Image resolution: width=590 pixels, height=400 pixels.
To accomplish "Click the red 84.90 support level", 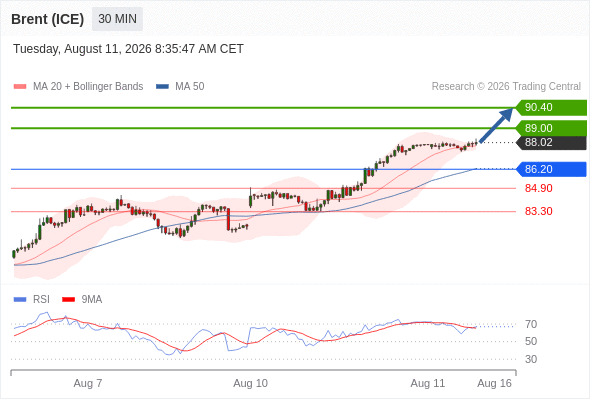I will 538,188.
